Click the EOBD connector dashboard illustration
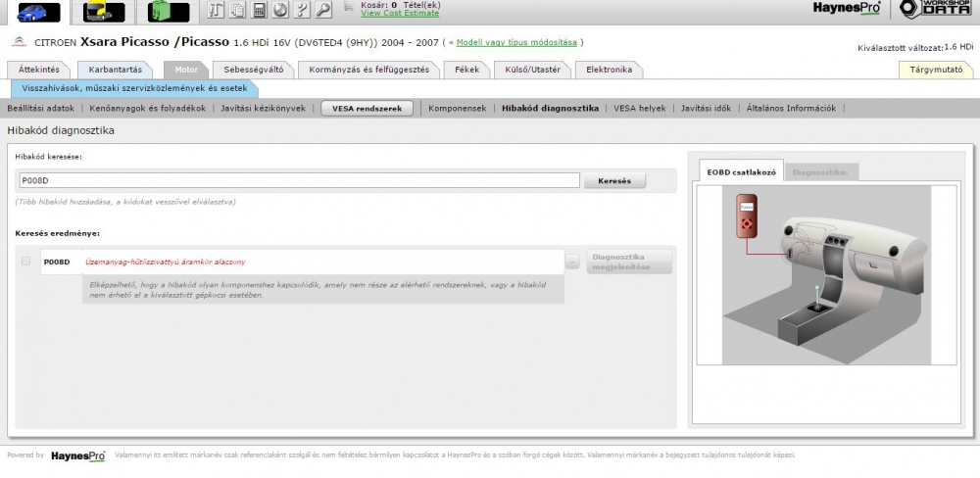This screenshot has width=980, height=478. click(826, 275)
